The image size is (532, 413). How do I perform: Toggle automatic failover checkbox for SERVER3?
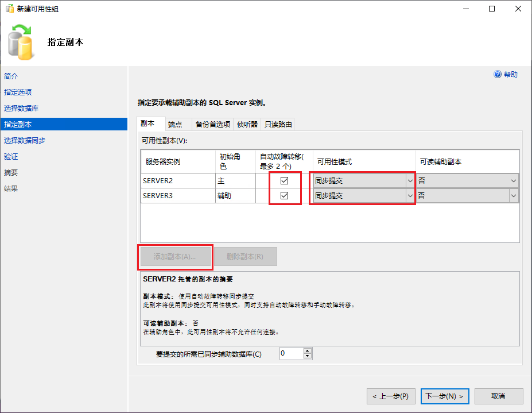[x=284, y=196]
